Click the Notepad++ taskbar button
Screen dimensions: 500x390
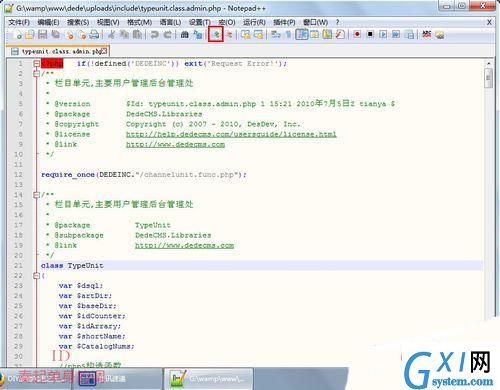[x=208, y=379]
